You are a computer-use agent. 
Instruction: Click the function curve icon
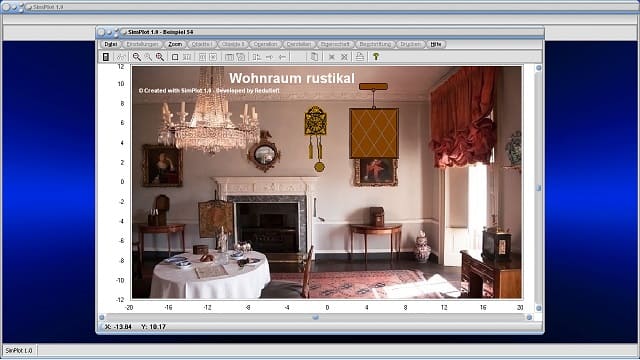[x=121, y=57]
